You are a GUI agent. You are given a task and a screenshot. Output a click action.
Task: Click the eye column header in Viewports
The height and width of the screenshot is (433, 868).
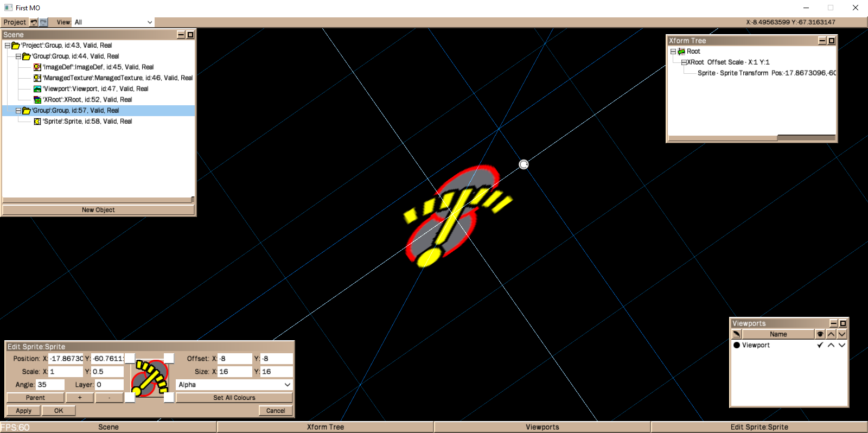coord(820,334)
